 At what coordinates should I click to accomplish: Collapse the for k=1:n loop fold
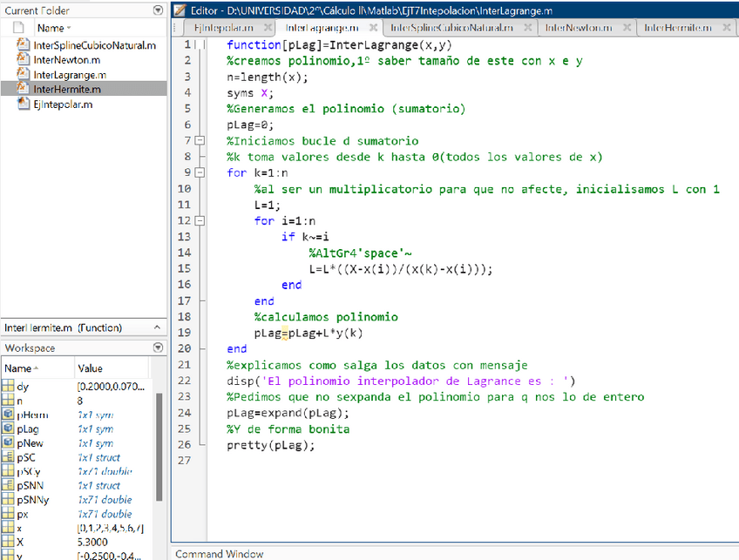tap(200, 172)
